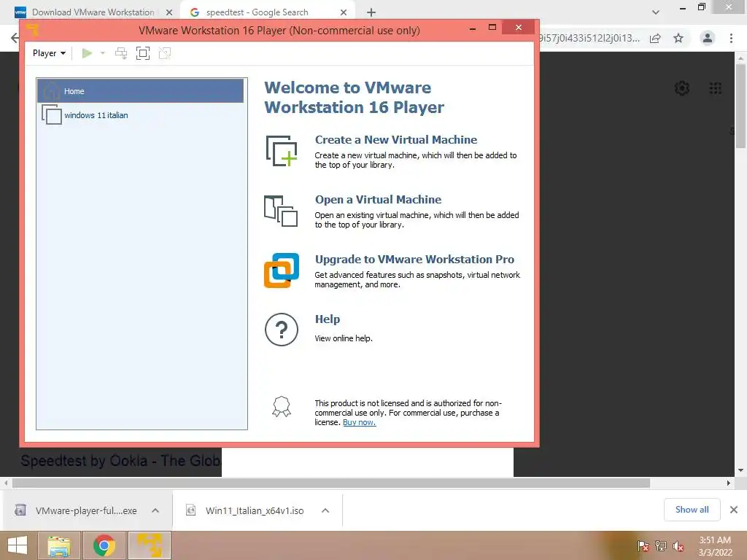Viewport: 747px width, 560px height.
Task: Click the taskbar clock showing 3:51 AM
Action: click(x=715, y=545)
